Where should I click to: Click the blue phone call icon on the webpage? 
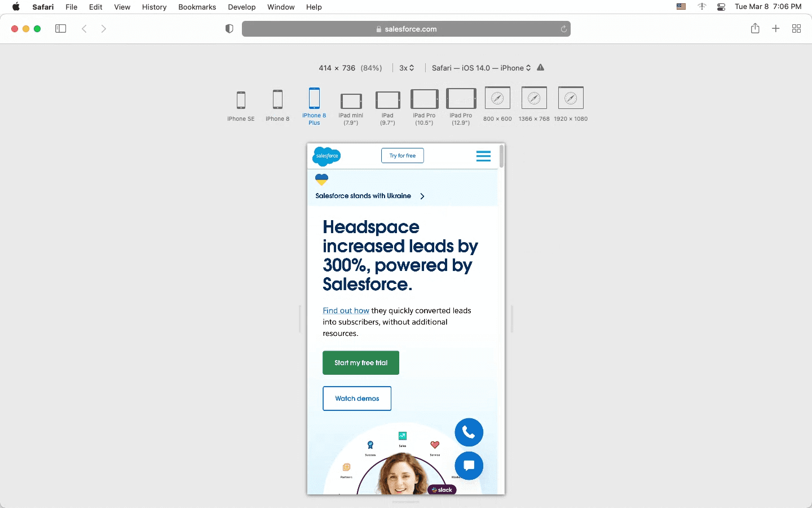469,432
